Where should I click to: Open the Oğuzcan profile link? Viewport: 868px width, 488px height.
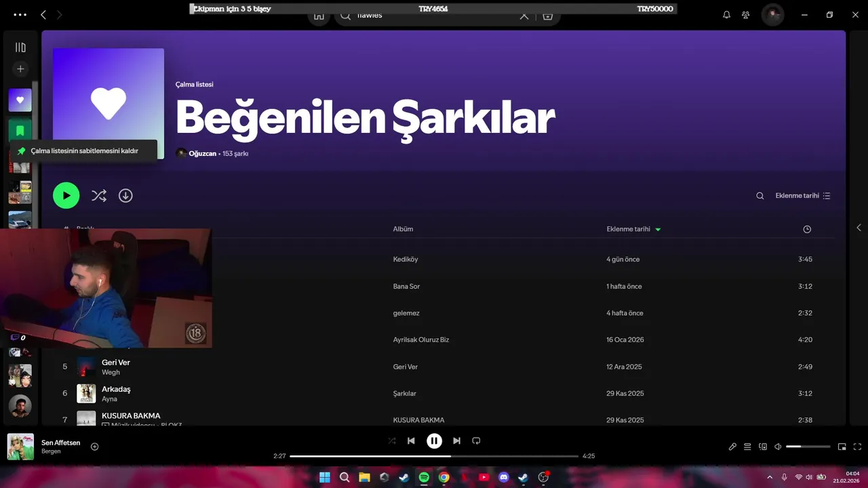pos(202,153)
